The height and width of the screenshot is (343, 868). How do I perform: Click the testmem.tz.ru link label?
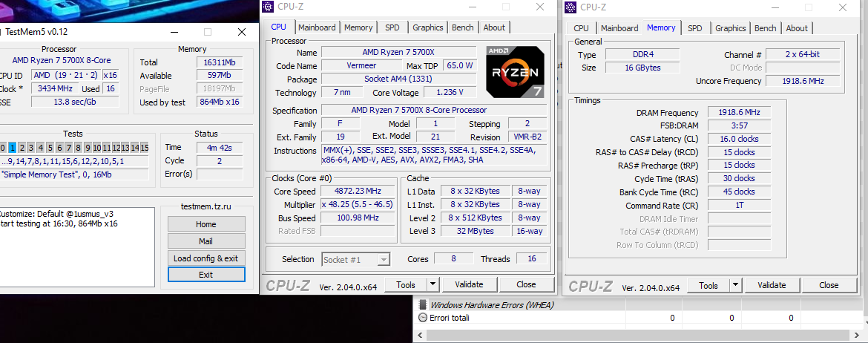(x=206, y=206)
